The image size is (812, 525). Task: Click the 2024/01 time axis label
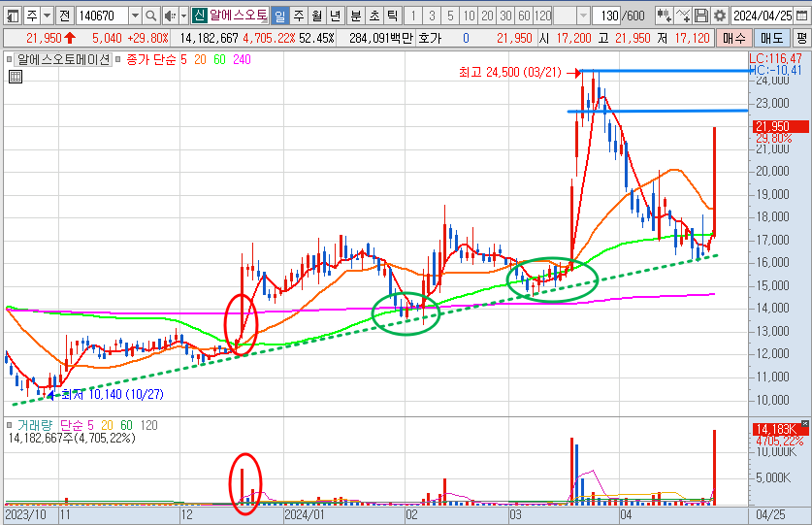304,514
